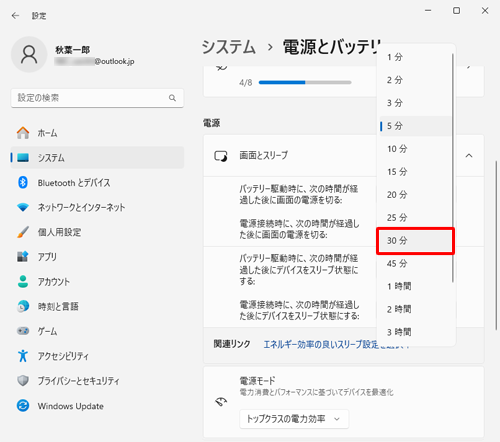Click the 時刻と言語 globe clock icon
This screenshot has height=442, width=500.
[x=23, y=306]
